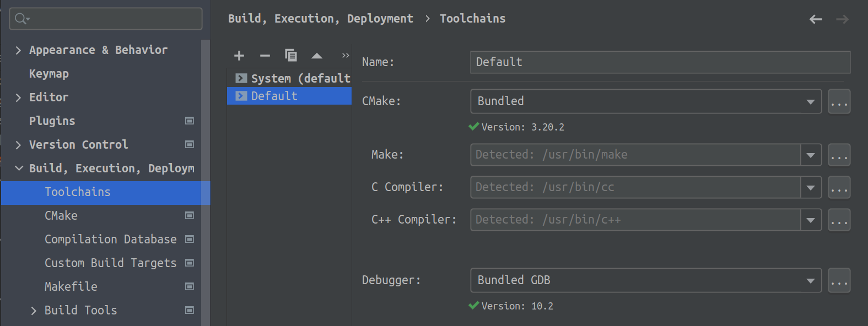Remove the selected toolchain using minus icon
Screen dimensions: 868x326
[265, 55]
